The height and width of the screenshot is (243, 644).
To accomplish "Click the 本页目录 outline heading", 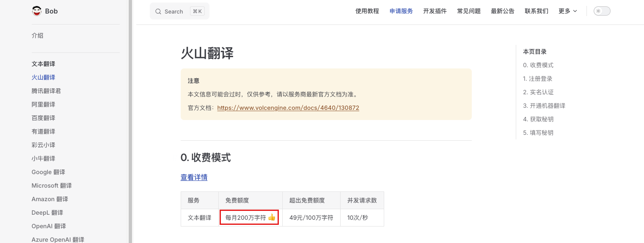I will click(535, 52).
